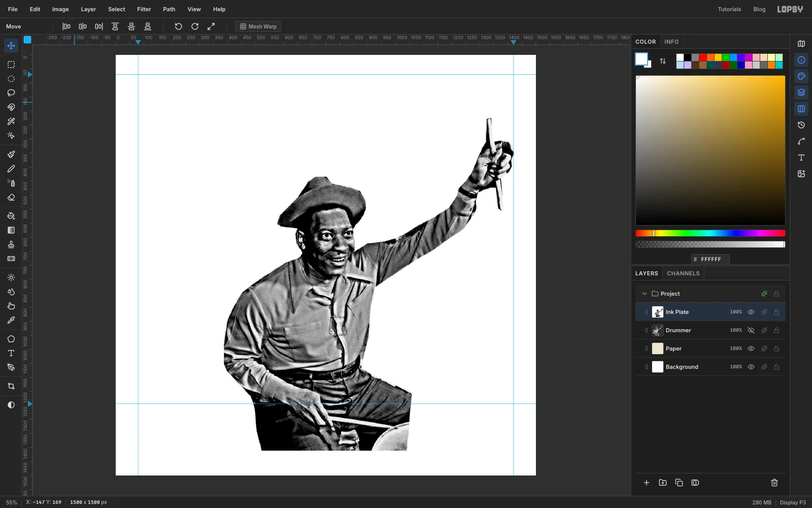
Task: Choose the Crop tool
Action: pyautogui.click(x=11, y=386)
